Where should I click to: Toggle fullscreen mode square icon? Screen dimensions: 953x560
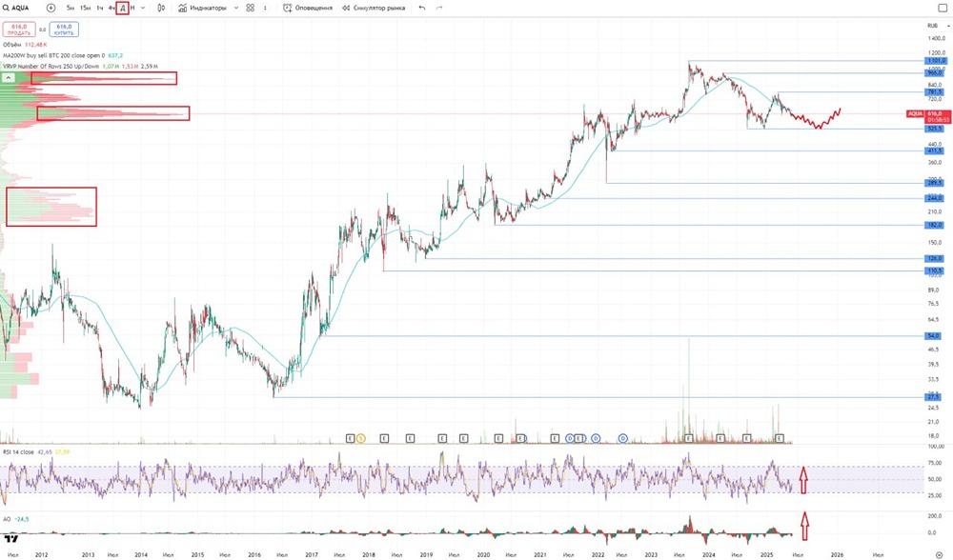pyautogui.click(x=943, y=8)
